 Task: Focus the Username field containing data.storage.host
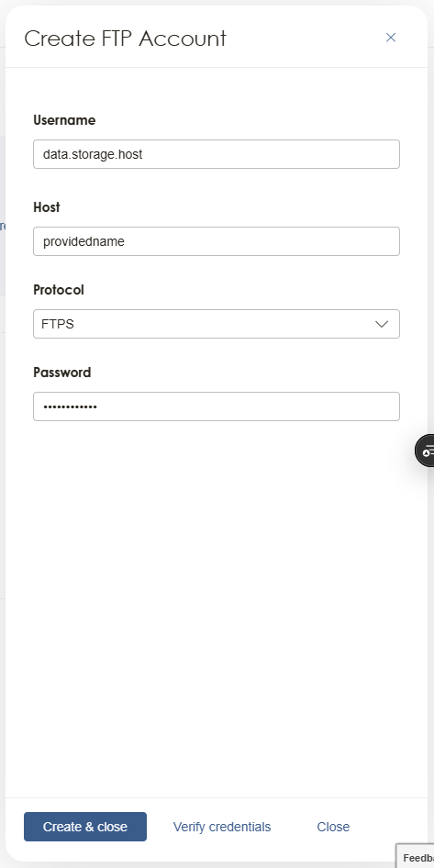(x=217, y=154)
